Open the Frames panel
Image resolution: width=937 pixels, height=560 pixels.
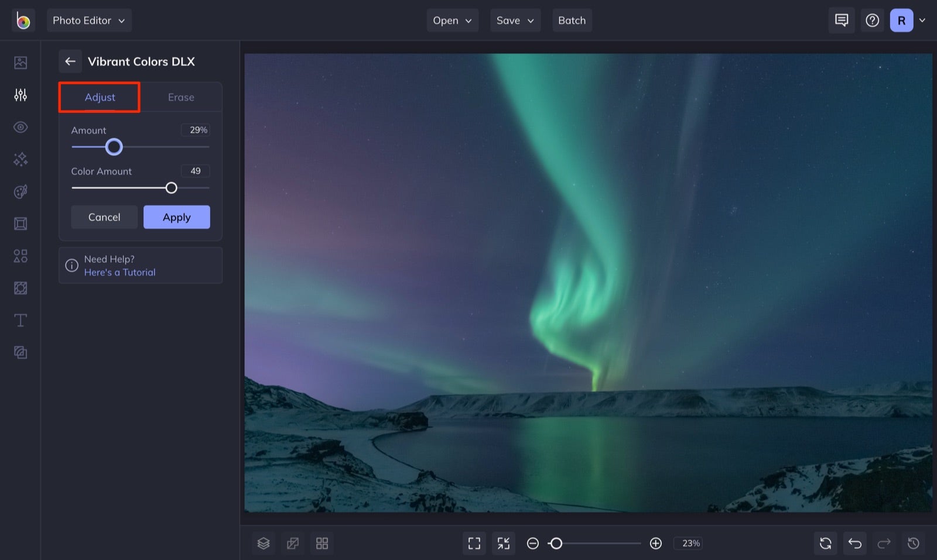click(x=20, y=223)
